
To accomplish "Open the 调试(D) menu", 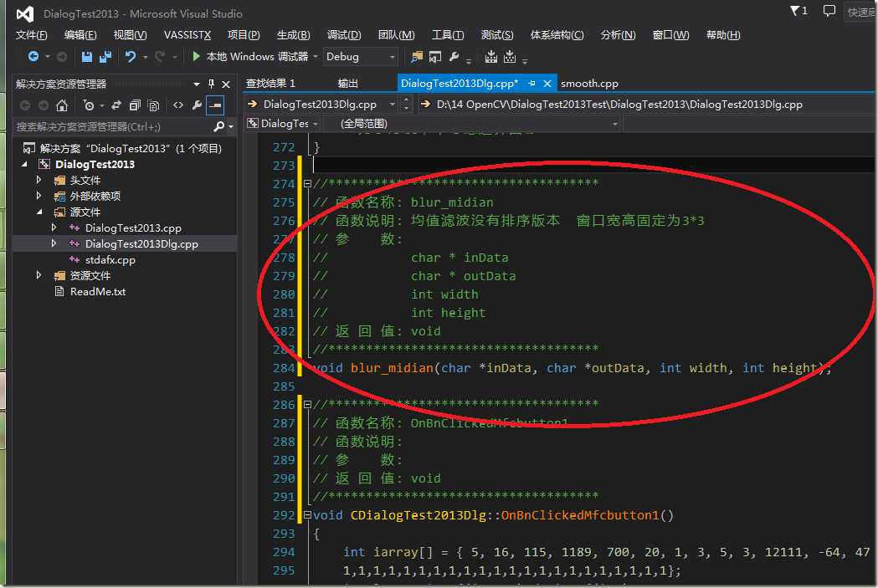I will coord(344,35).
